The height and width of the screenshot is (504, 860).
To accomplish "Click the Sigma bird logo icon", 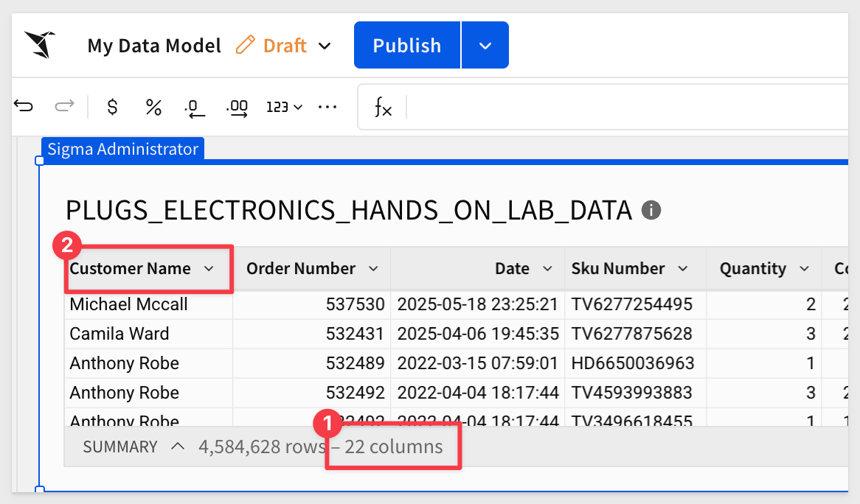I will click(x=40, y=44).
